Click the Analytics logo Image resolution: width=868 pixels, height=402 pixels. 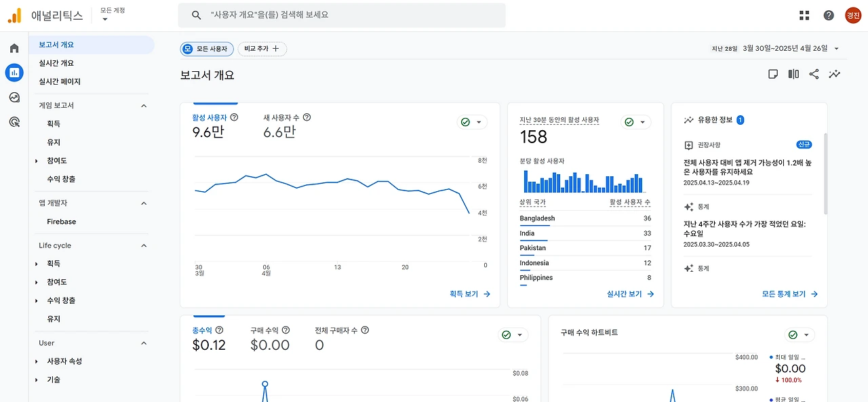pos(15,16)
